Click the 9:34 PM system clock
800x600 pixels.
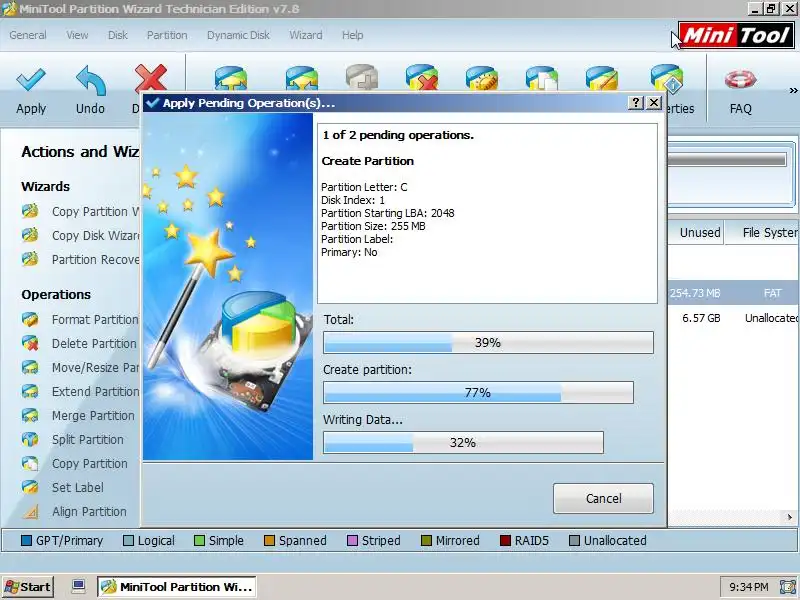pos(748,587)
